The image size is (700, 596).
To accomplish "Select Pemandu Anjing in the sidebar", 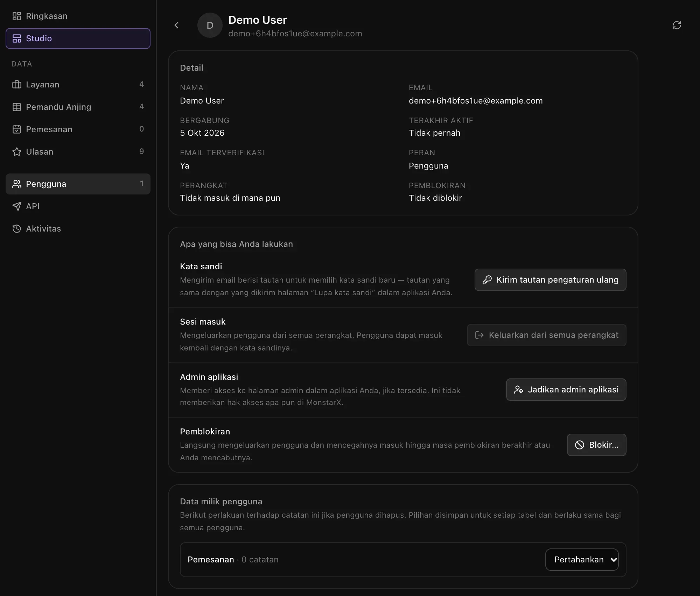I will tap(78, 107).
